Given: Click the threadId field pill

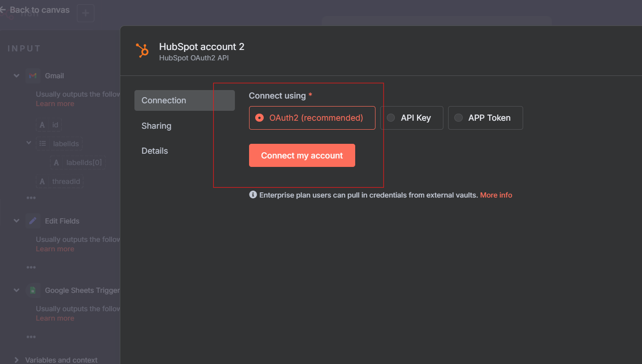Looking at the screenshot, I should coord(60,182).
